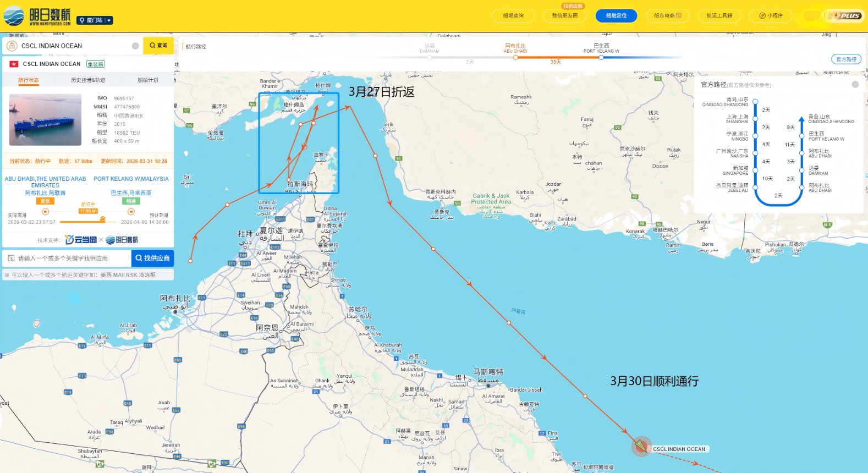868x473 pixels.
Task: Click the 明日数航 wave logo
Action: point(14,16)
